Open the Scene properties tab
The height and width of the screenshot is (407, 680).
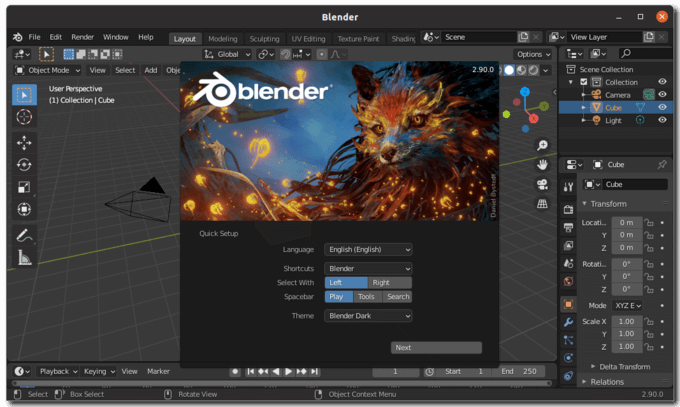point(568,263)
